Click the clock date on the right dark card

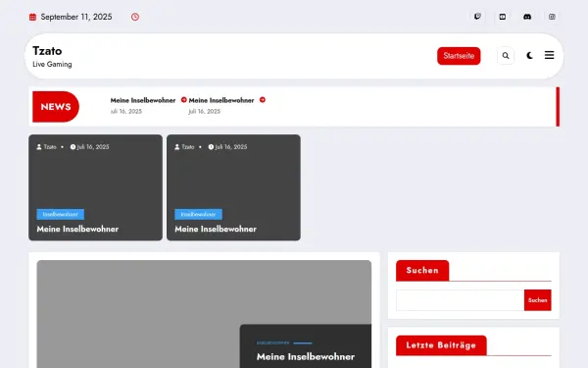pos(227,147)
